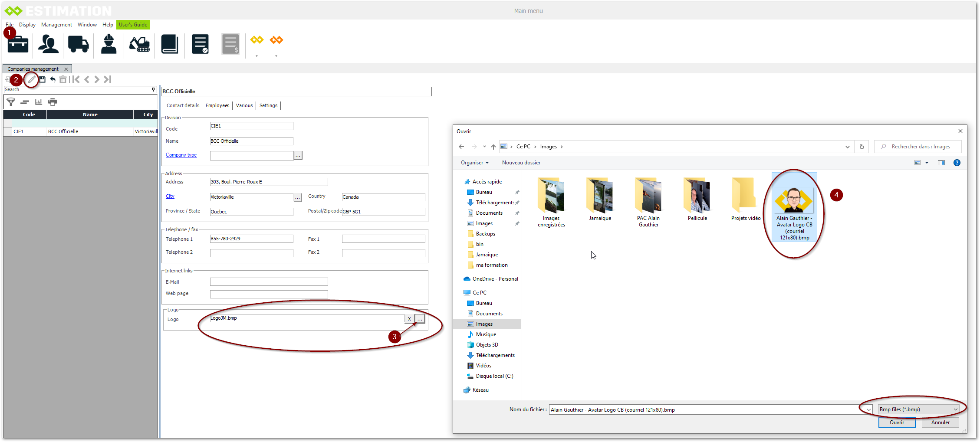Click the E-Mail input field
Viewport: 980px width, 442px height.
(x=269, y=282)
